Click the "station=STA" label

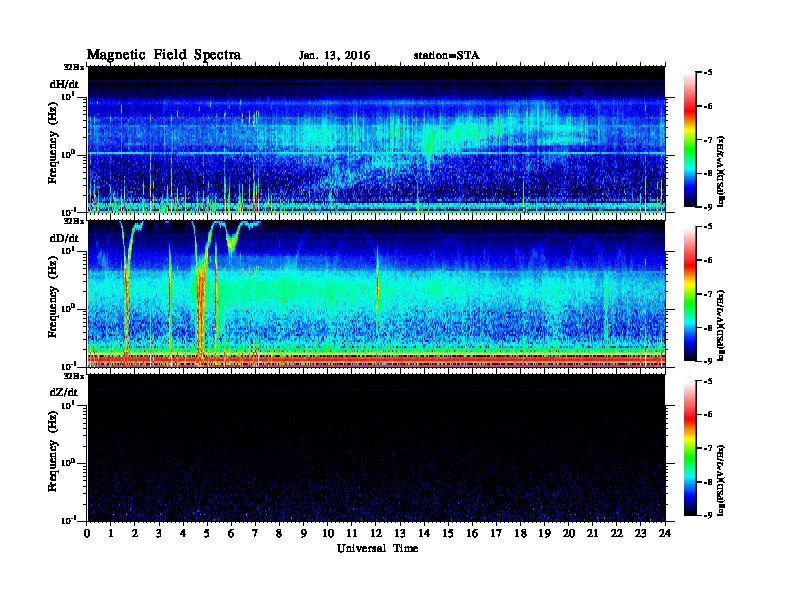click(x=447, y=56)
